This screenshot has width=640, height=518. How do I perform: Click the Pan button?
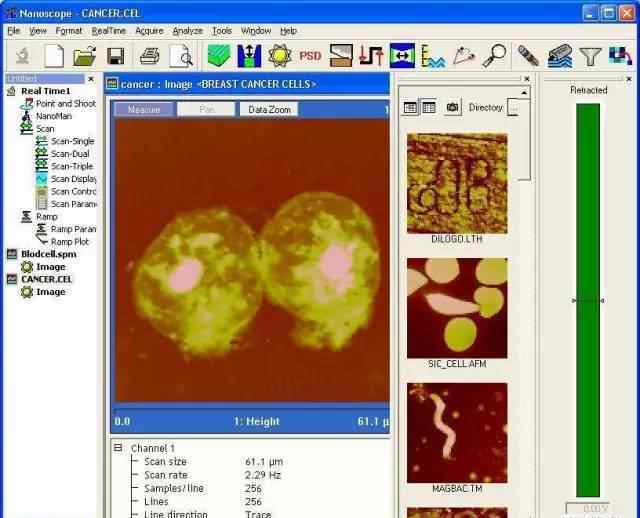(207, 109)
